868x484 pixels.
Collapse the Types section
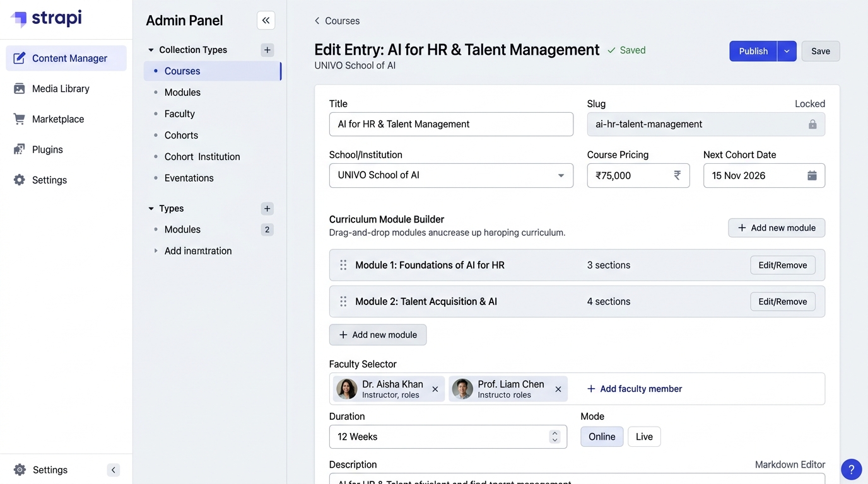click(x=151, y=209)
